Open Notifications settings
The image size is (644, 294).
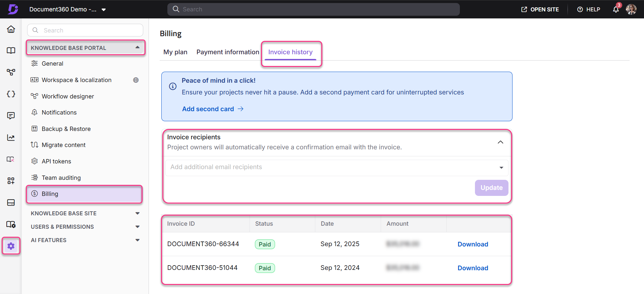pos(59,113)
